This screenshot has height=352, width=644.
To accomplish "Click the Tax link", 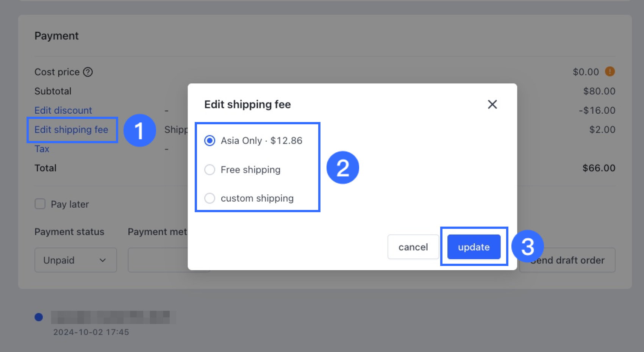I will coord(42,149).
